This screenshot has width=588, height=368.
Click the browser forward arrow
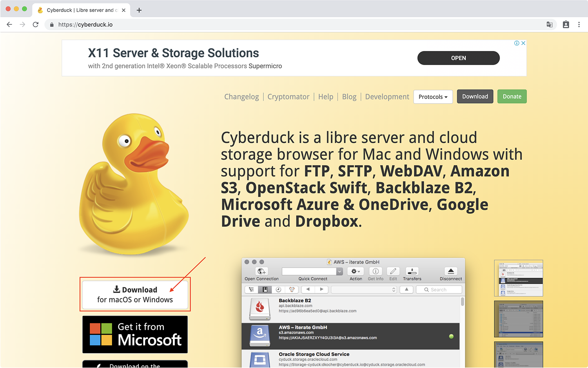[22, 24]
